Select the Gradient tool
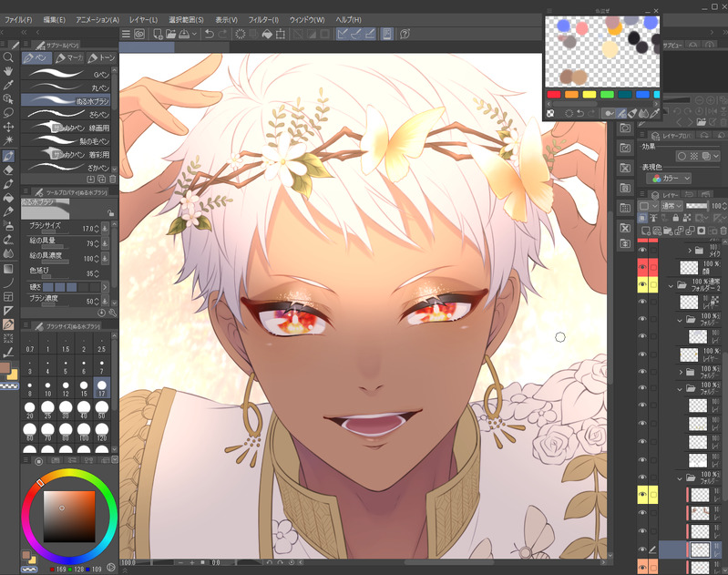 (x=8, y=269)
